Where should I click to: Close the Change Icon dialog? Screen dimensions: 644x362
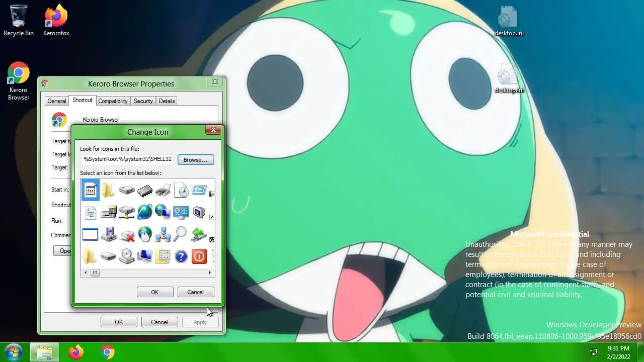[213, 130]
